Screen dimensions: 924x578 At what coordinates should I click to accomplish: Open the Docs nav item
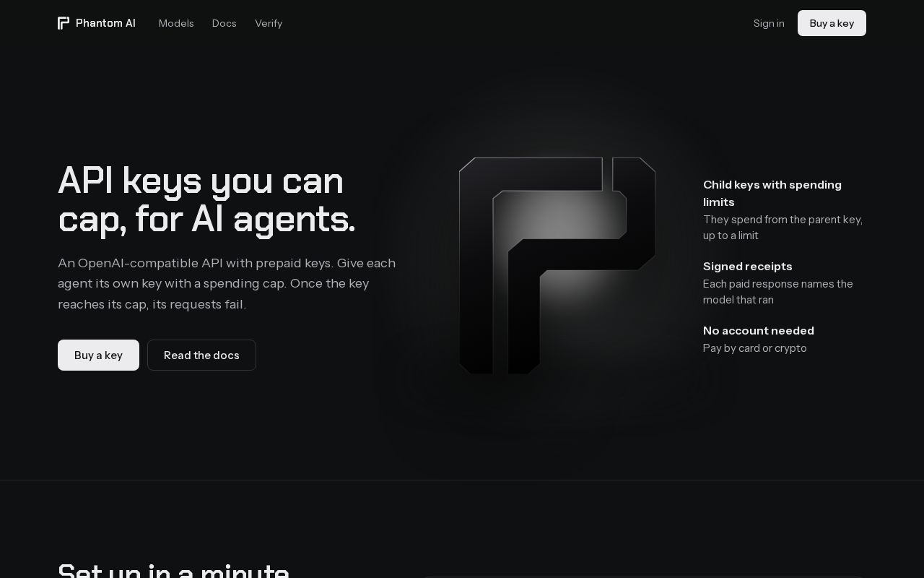tap(225, 23)
